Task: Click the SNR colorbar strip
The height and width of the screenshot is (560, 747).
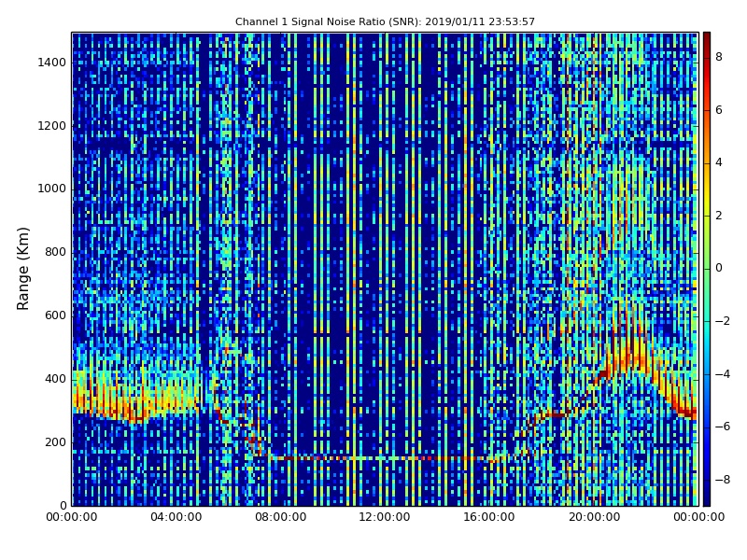Action: (707, 269)
